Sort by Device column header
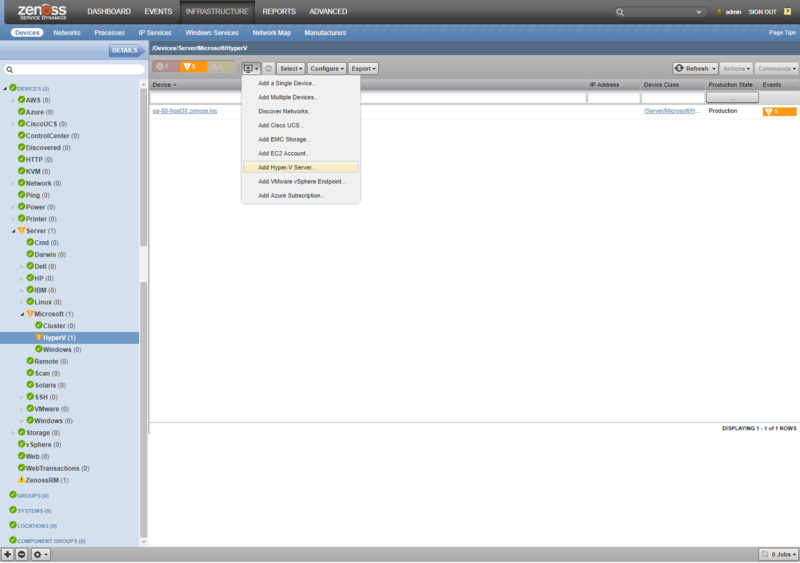 tap(164, 85)
